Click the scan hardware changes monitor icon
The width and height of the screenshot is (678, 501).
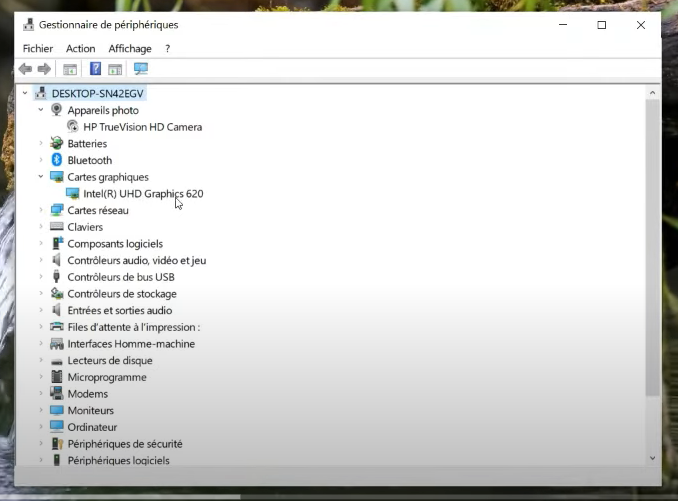click(x=140, y=69)
